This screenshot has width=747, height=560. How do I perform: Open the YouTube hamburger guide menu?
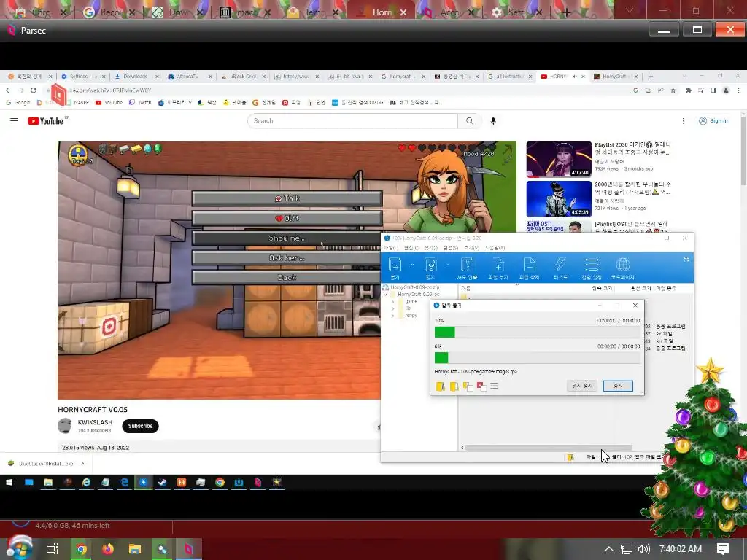14,121
